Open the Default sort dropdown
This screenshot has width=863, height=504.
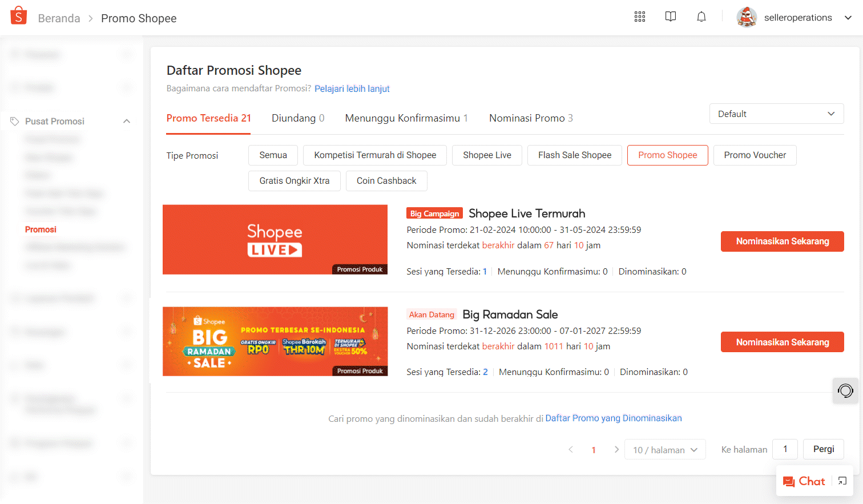tap(777, 114)
